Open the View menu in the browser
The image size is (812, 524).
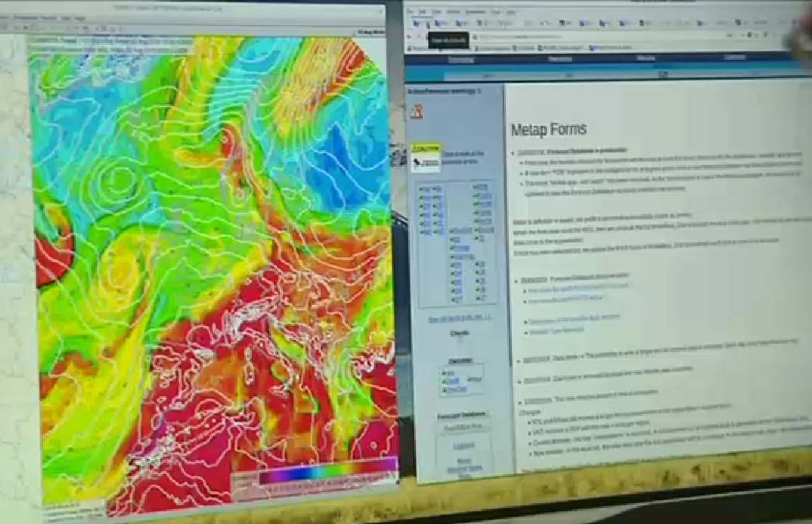436,11
